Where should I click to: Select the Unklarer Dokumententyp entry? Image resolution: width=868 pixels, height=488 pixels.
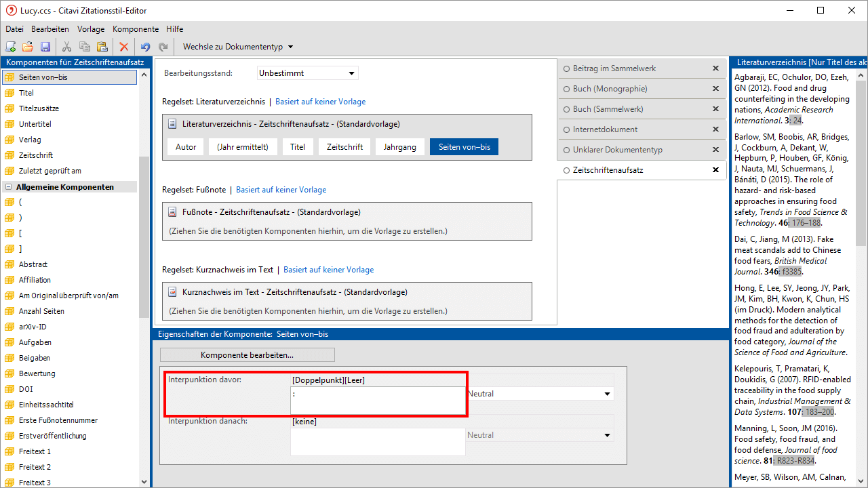(617, 150)
